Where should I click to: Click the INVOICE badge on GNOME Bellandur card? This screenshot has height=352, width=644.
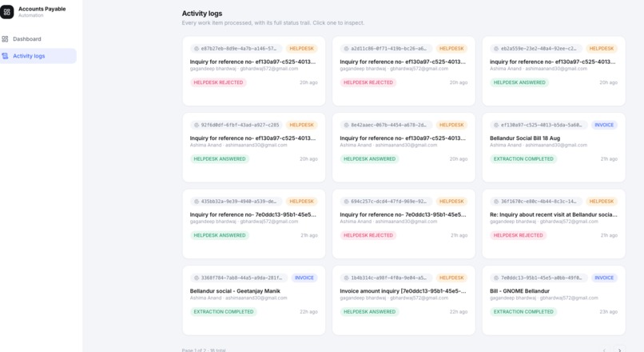604,278
